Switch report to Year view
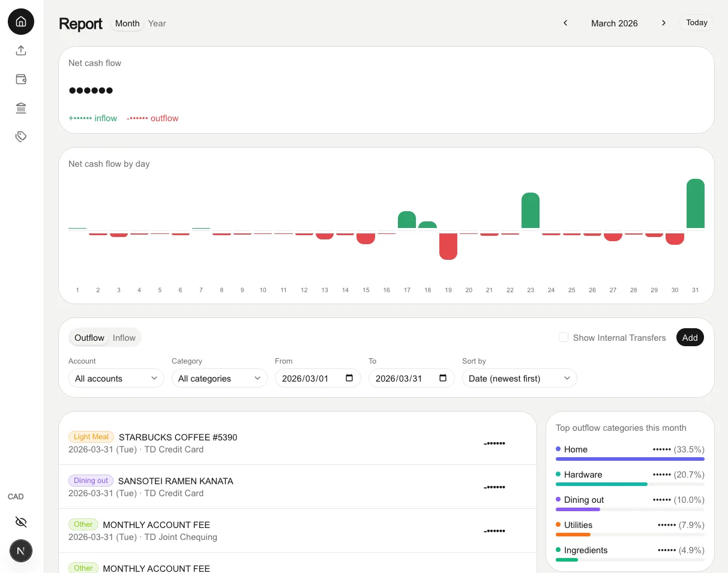The width and height of the screenshot is (728, 573). [157, 23]
